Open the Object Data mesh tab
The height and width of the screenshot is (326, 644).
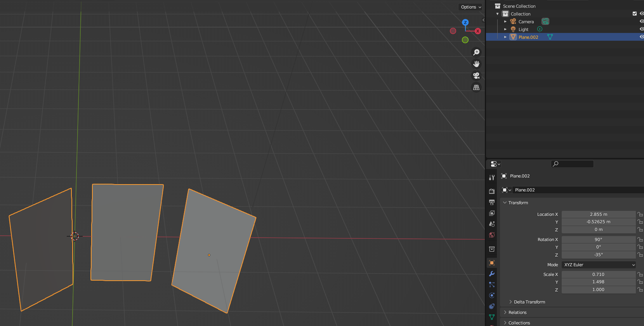pyautogui.click(x=492, y=317)
